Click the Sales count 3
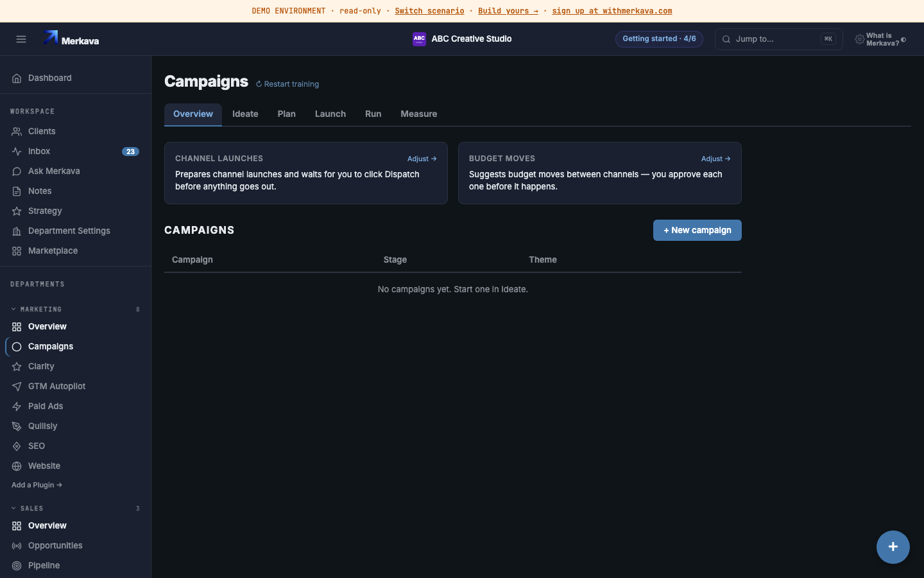Viewport: 924px width, 578px height. pyautogui.click(x=138, y=509)
